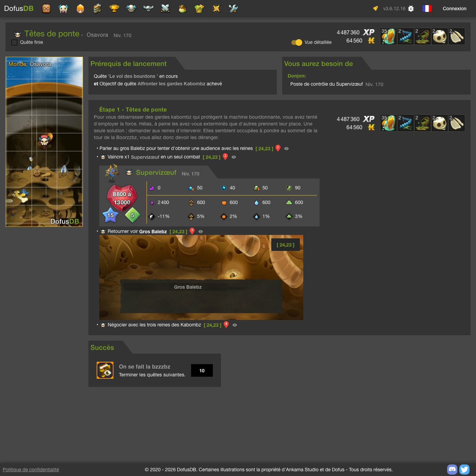Click the Osavora world map thumbnail
Screen dimensions: 476x476
(44, 142)
